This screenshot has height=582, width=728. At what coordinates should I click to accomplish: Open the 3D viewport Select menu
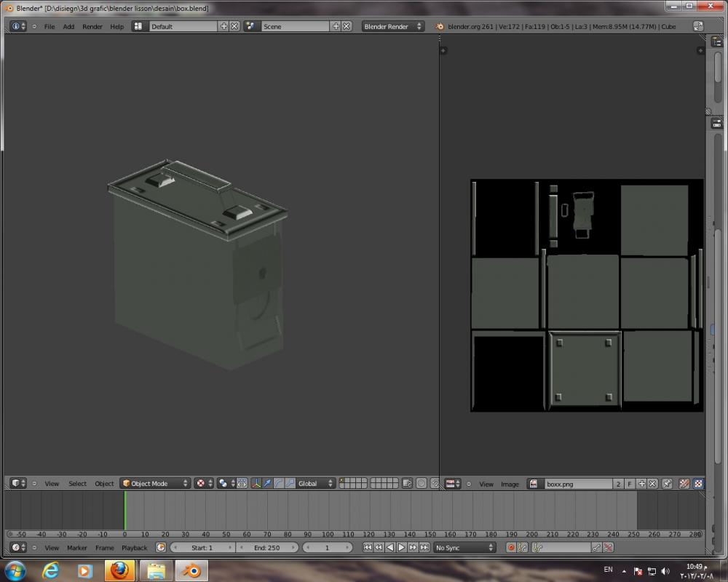(x=78, y=484)
